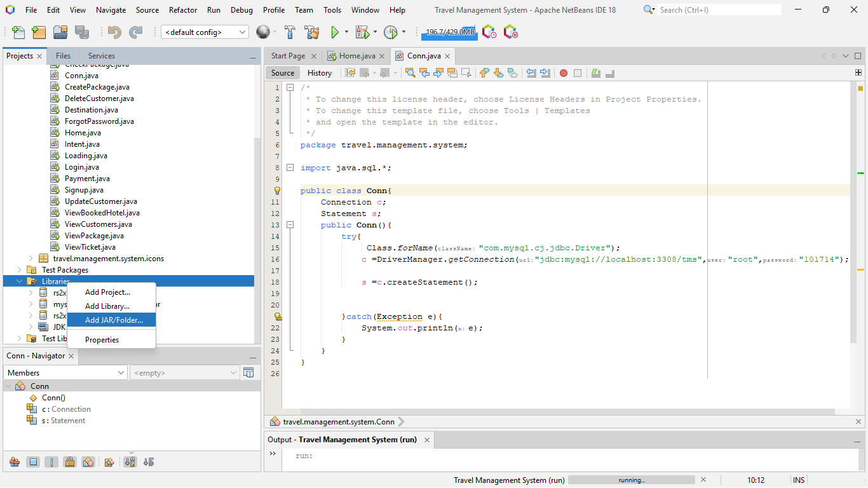Click the Shift Line Right icon
The image size is (868, 488).
(x=545, y=73)
